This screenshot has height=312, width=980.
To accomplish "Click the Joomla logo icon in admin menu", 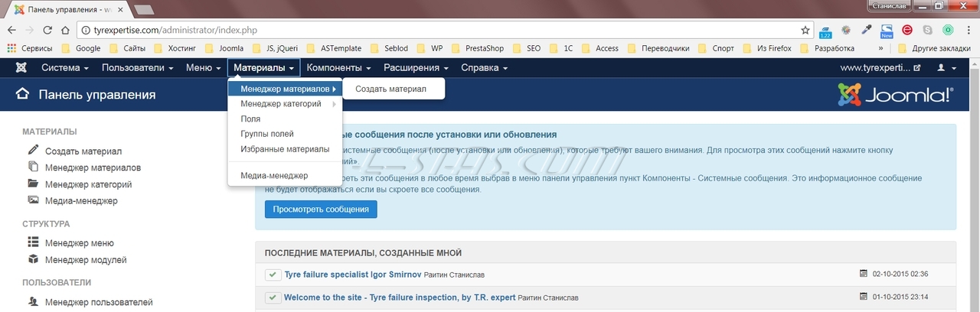I will 21,68.
